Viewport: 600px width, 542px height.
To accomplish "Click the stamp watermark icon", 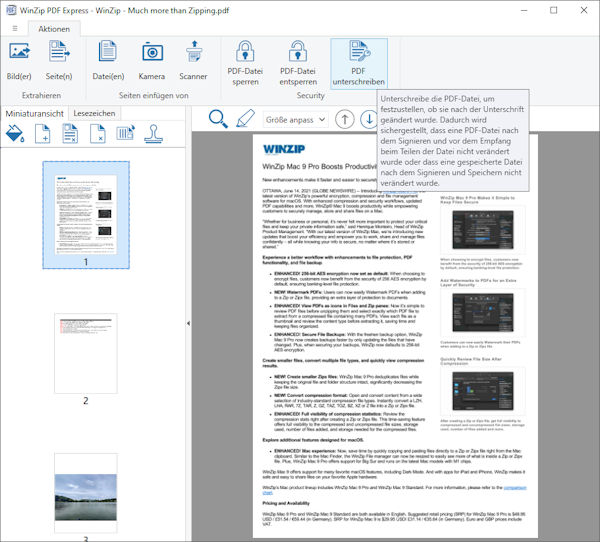I will (153, 134).
